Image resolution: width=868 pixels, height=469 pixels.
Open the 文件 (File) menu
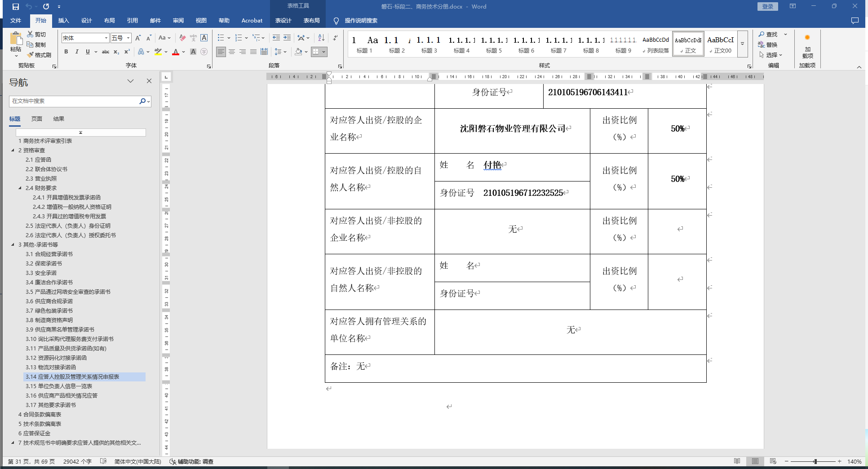(x=16, y=21)
